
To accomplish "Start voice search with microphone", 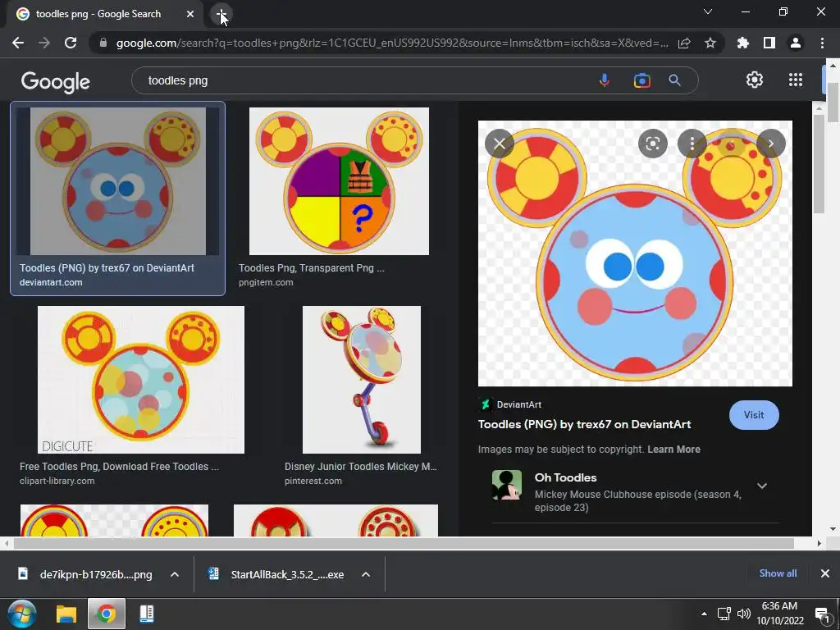I will [x=605, y=80].
